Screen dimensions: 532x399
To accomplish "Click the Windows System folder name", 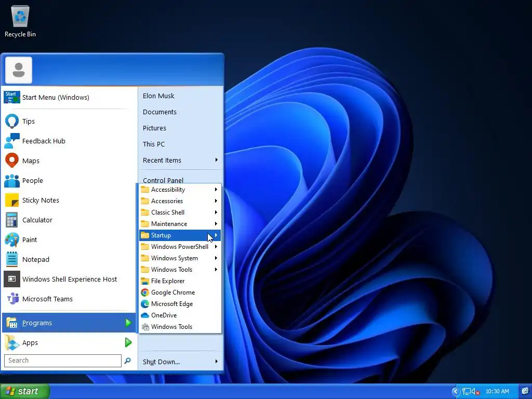I will click(175, 258).
